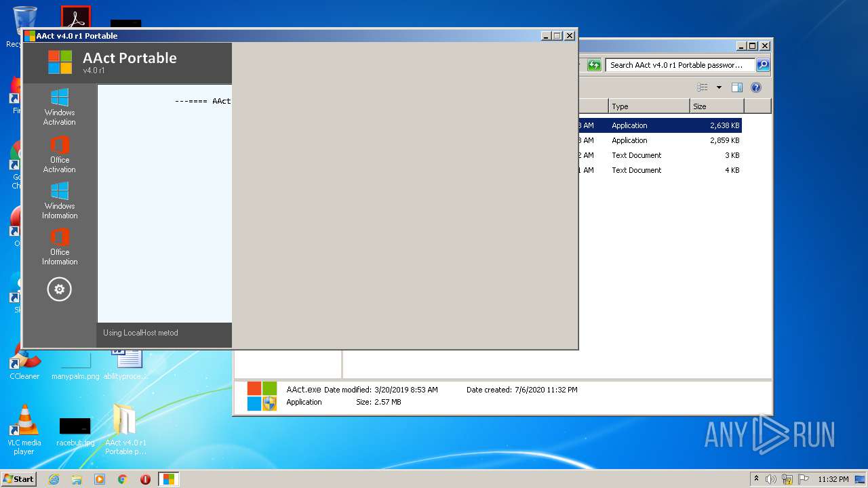Click the Explorer refresh address button
868x488 pixels.
594,65
